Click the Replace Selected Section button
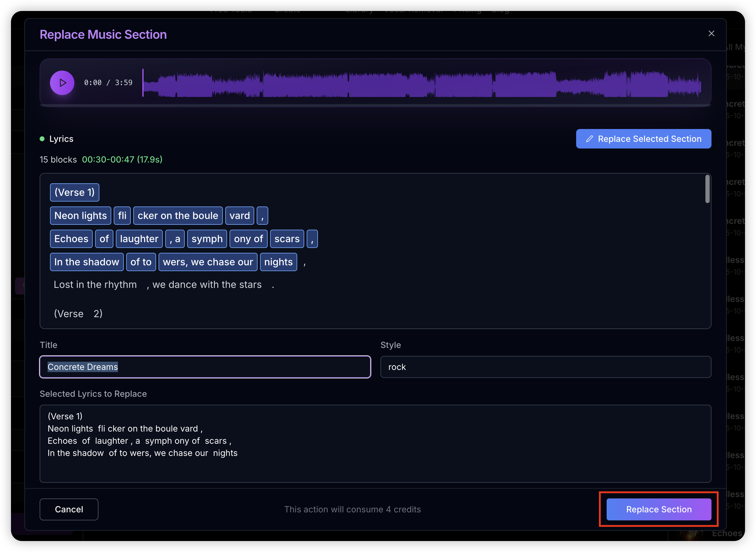Screen dimensions: 756x552 tap(643, 139)
